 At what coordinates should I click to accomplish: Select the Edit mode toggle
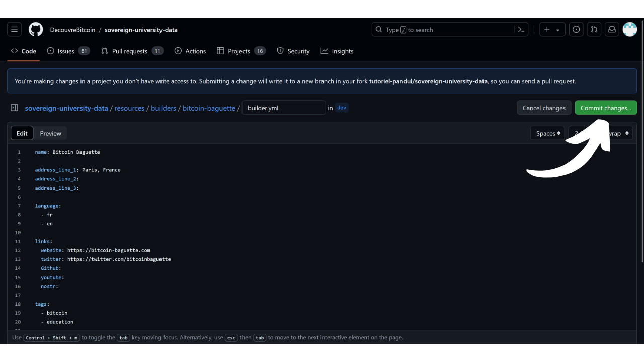pos(22,133)
